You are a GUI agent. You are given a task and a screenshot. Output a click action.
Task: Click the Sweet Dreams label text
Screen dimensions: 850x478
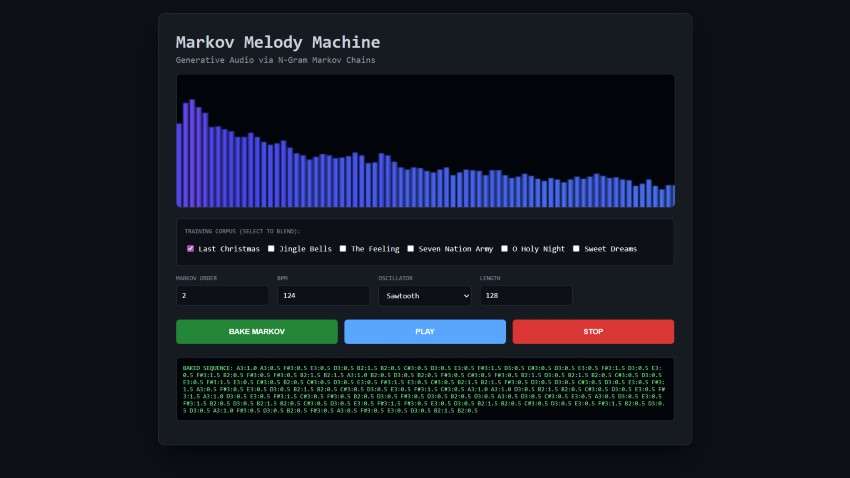[610, 249]
